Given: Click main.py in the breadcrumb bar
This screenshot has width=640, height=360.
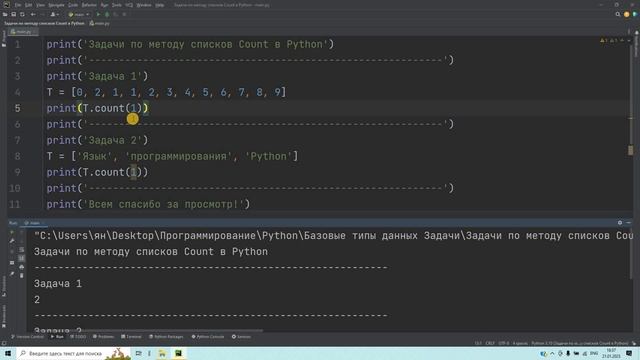Looking at the screenshot, I should [100, 23].
